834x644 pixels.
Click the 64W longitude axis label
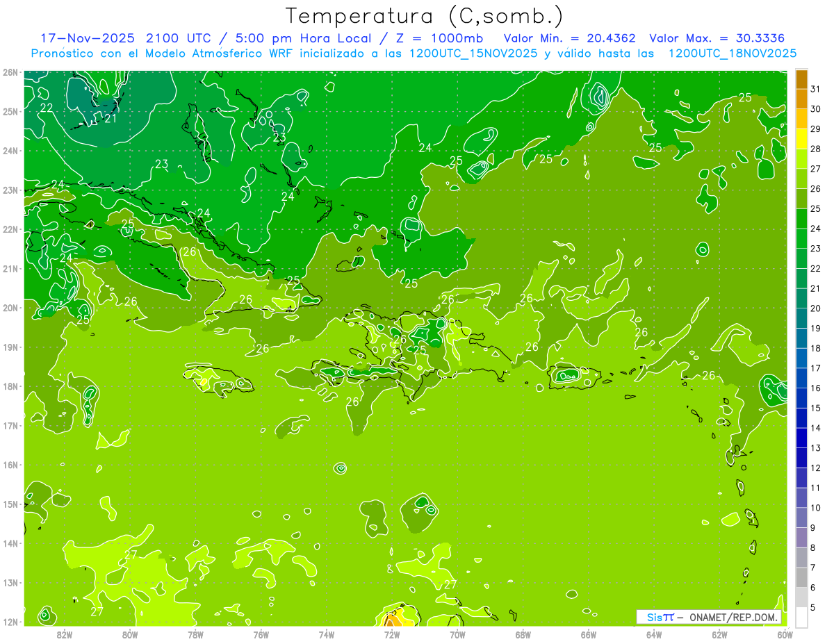[x=654, y=634]
